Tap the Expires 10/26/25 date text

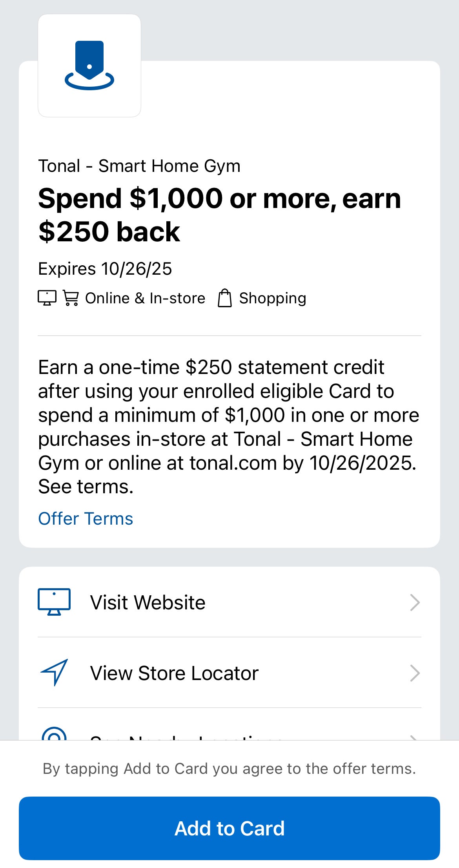point(105,269)
